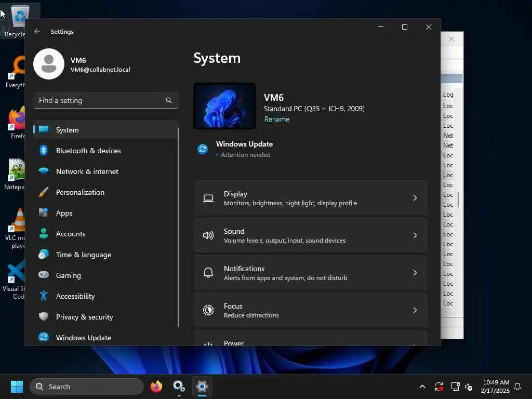Viewport: 532px width, 399px height.
Task: Open Display settings row
Action: coord(311,198)
